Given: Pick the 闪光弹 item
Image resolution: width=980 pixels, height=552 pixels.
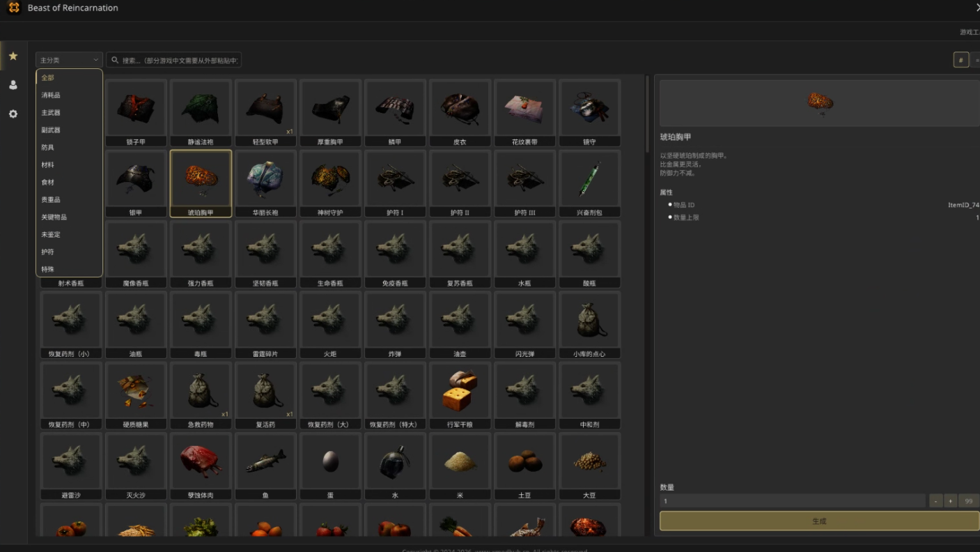Looking at the screenshot, I should (524, 325).
